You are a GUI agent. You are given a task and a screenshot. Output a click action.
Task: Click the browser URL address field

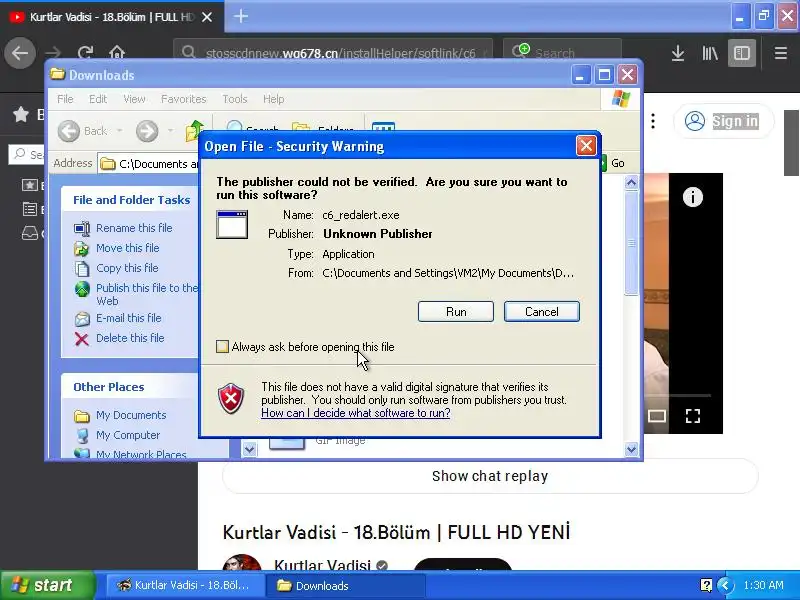pos(333,53)
